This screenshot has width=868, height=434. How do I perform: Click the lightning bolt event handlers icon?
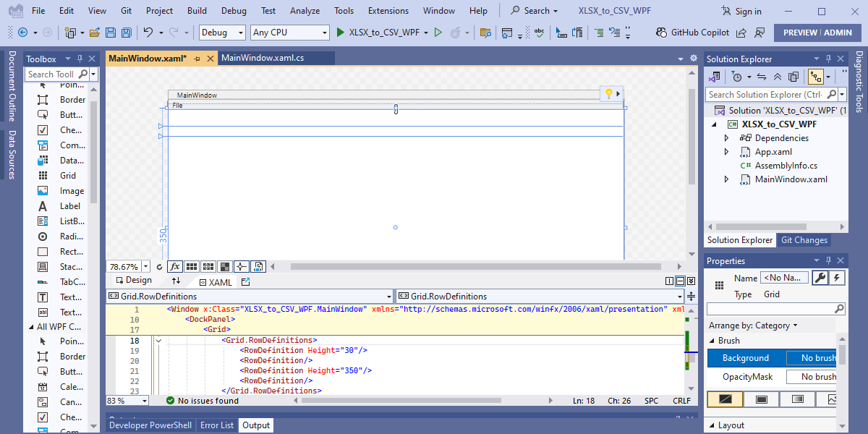(x=837, y=278)
